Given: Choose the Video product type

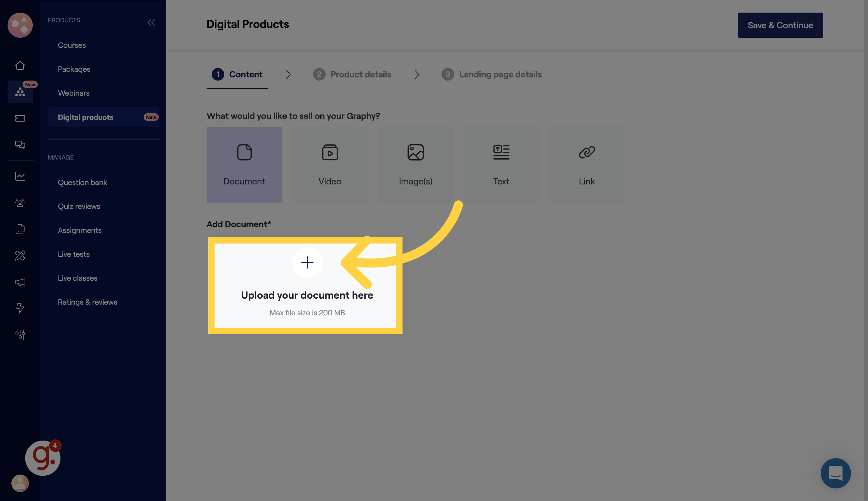Looking at the screenshot, I should [x=330, y=165].
